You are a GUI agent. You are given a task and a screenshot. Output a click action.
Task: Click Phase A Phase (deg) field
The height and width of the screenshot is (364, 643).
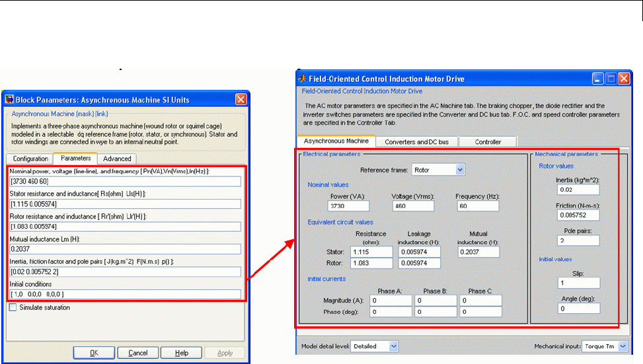(391, 312)
